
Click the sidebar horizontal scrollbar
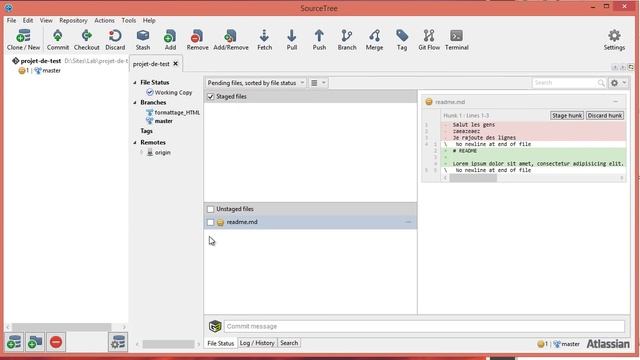pyautogui.click(x=168, y=344)
